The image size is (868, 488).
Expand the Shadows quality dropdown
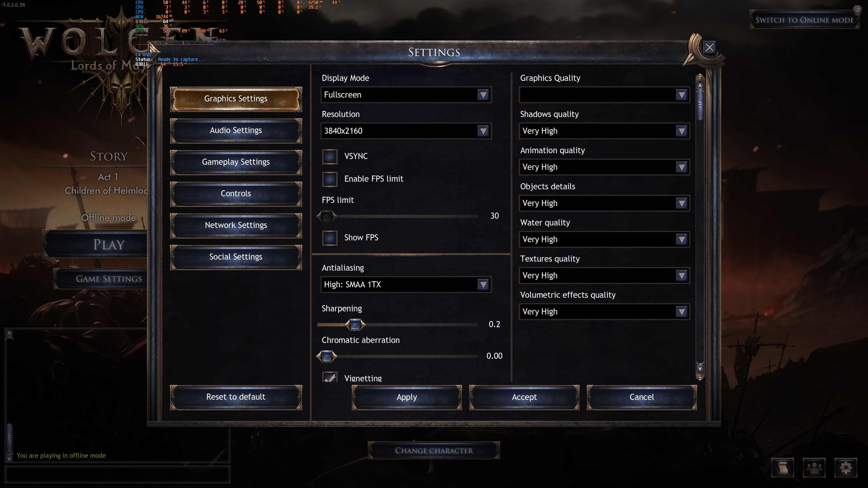click(x=604, y=131)
